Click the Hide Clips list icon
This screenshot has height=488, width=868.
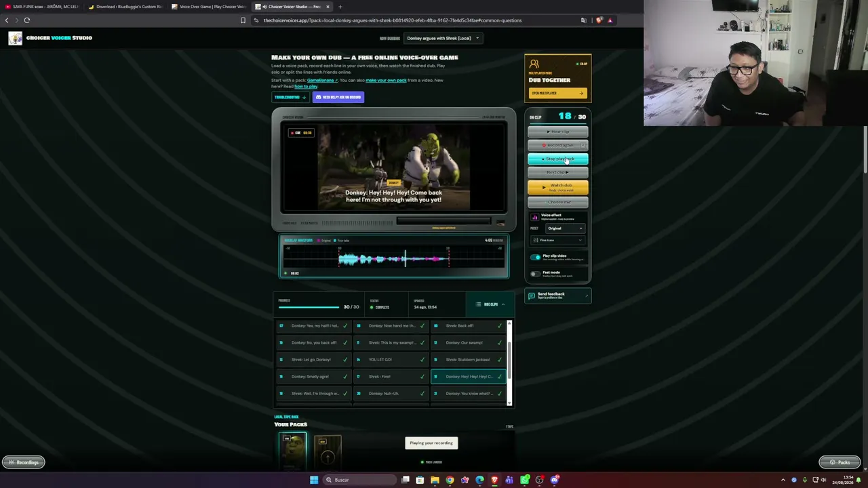coord(478,304)
